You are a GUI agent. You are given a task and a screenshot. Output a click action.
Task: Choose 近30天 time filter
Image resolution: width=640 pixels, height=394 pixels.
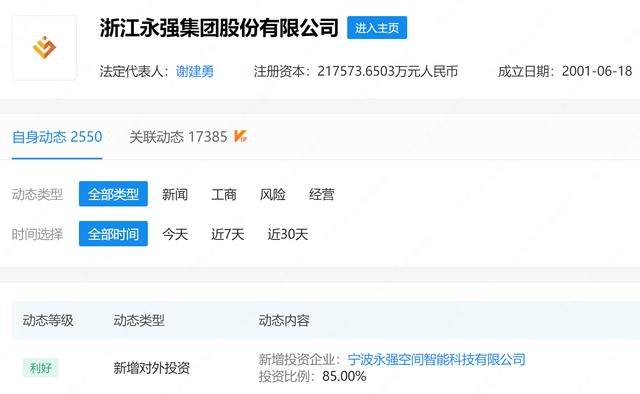click(288, 234)
